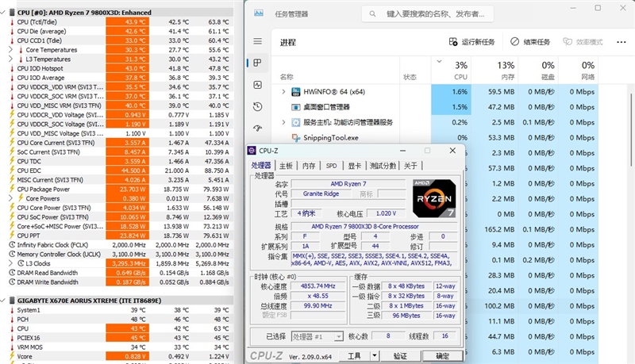Select CPU Package Power sensor row
The width and height of the screenshot is (635, 364).
point(121,189)
